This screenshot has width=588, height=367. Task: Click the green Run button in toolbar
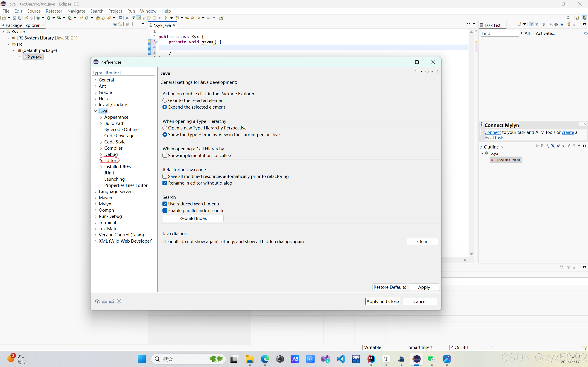tap(48, 18)
